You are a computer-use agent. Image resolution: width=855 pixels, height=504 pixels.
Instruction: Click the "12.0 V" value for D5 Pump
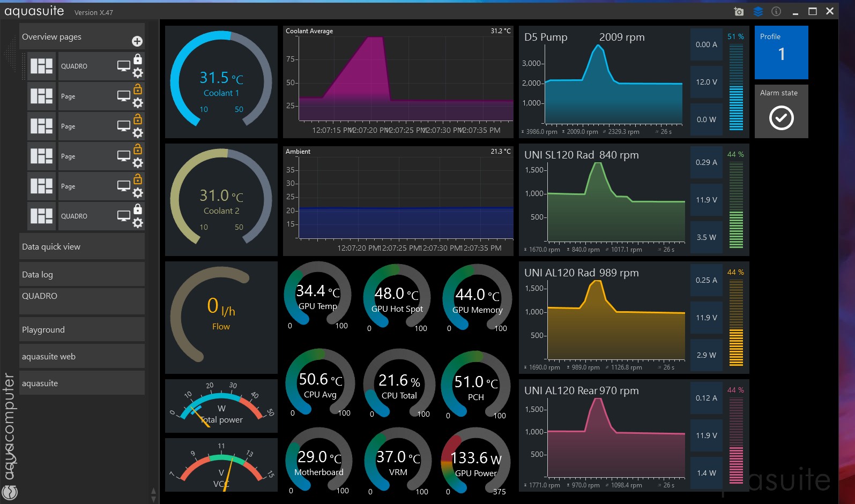pos(707,82)
